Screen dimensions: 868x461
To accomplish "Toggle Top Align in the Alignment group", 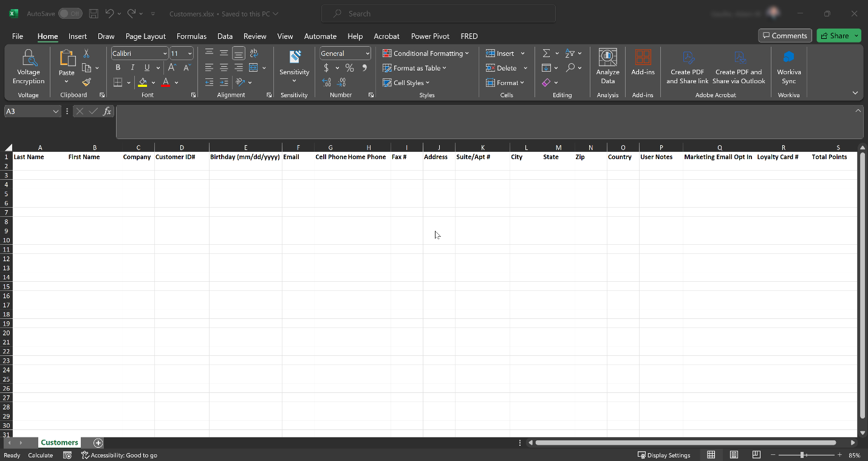I will [209, 53].
